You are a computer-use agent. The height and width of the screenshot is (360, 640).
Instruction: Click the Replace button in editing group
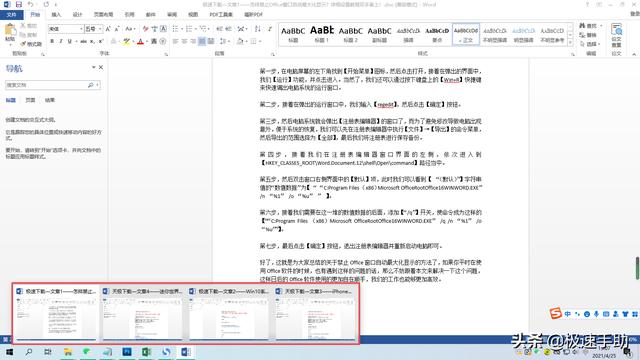[x=588, y=35]
